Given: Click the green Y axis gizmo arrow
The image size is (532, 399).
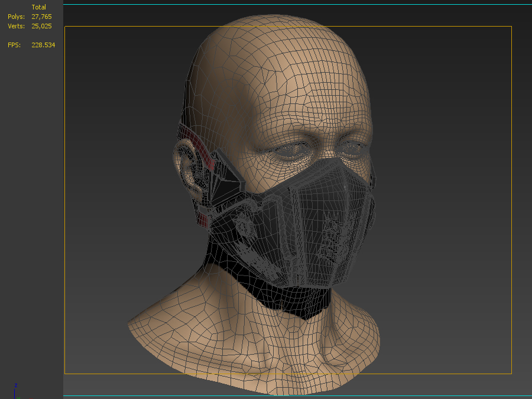Looking at the screenshot, I should pyautogui.click(x=19, y=398).
